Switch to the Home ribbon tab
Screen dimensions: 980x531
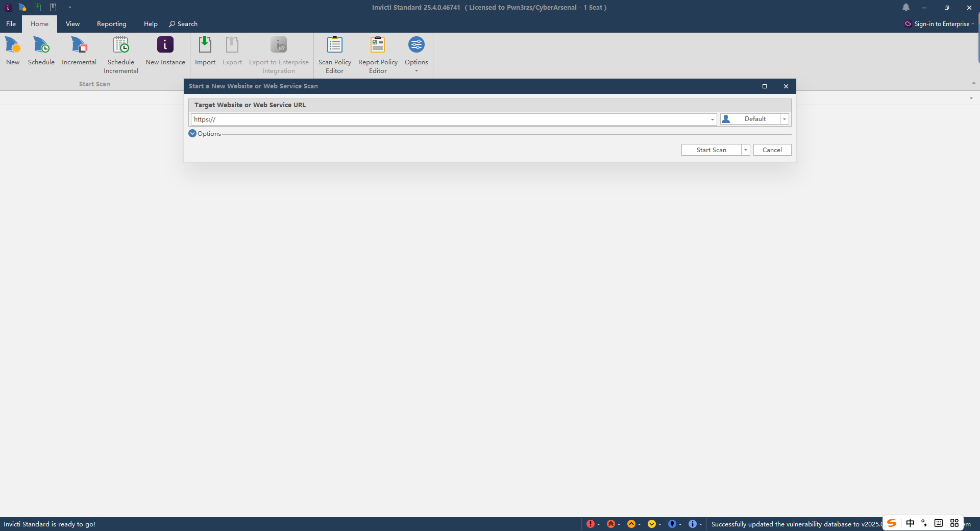click(39, 24)
